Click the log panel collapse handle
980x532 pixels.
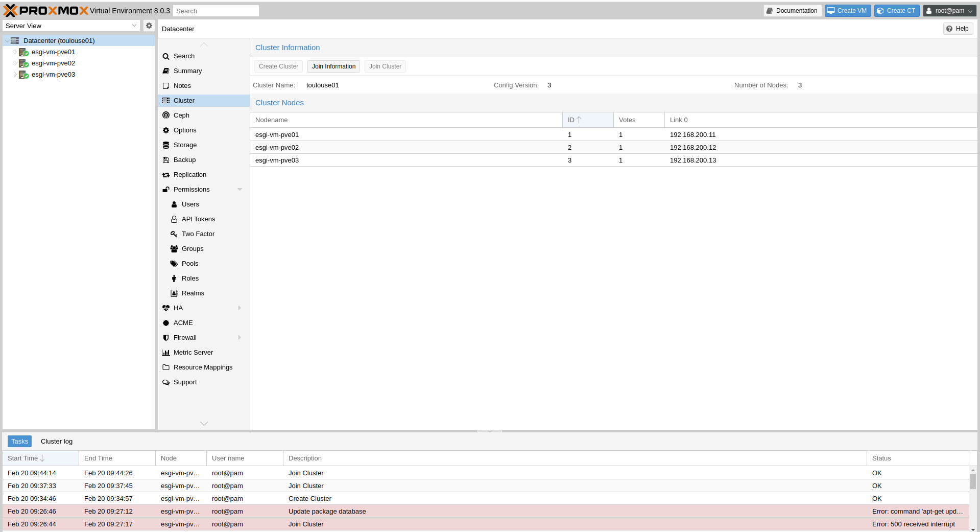[489, 431]
